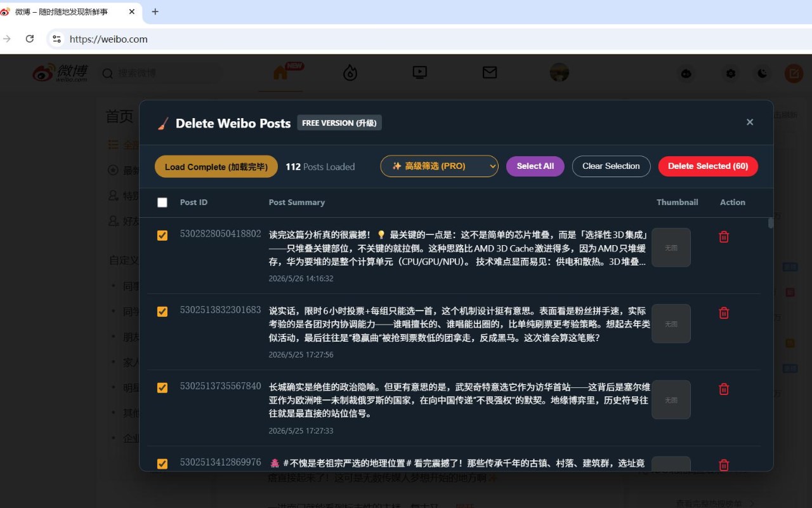Viewport: 812px width, 508px height.
Task: Switch Weibo dark mode moon icon
Action: pyautogui.click(x=763, y=73)
